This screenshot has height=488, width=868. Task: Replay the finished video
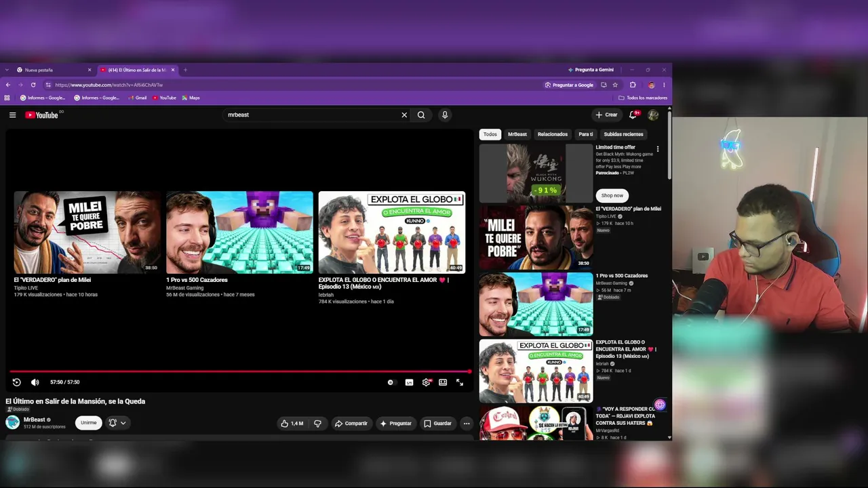[17, 382]
